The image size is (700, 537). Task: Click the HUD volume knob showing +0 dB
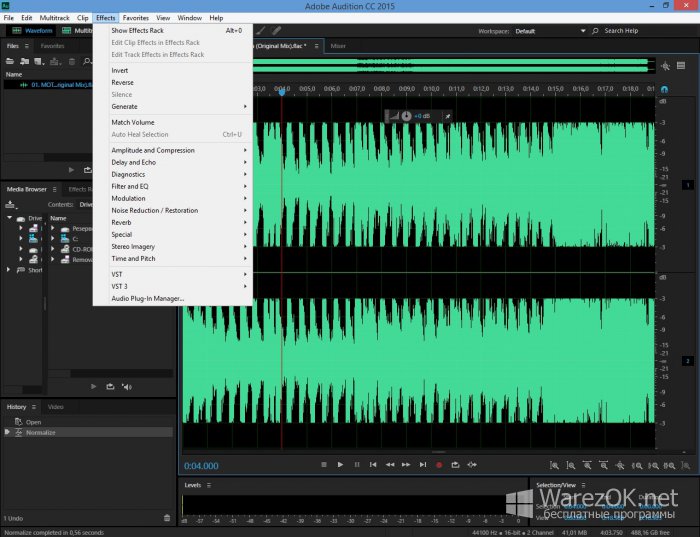(406, 116)
